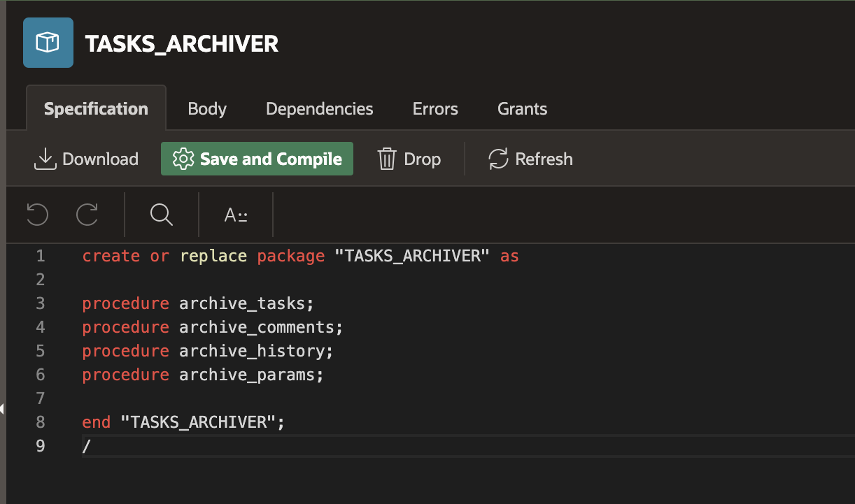Click line number 8 in the gutter
This screenshot has height=504, width=855.
(40, 422)
